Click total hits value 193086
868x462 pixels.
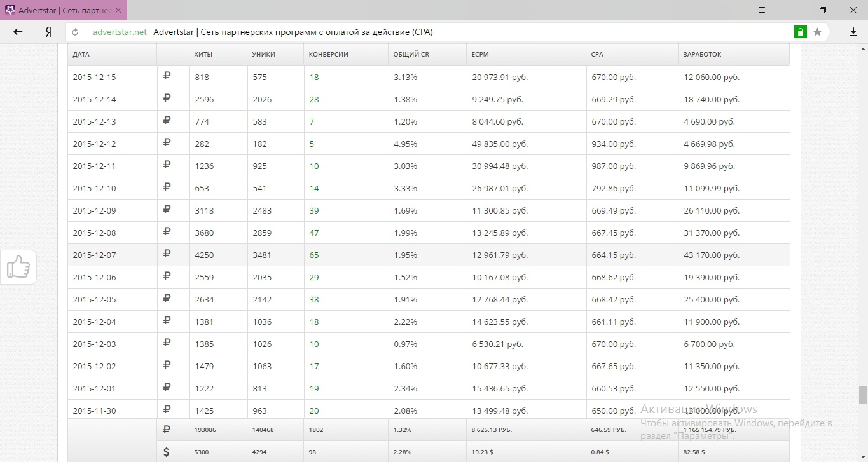click(205, 430)
